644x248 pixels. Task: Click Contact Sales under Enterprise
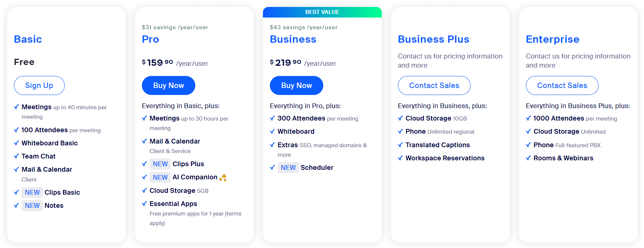[x=562, y=85]
